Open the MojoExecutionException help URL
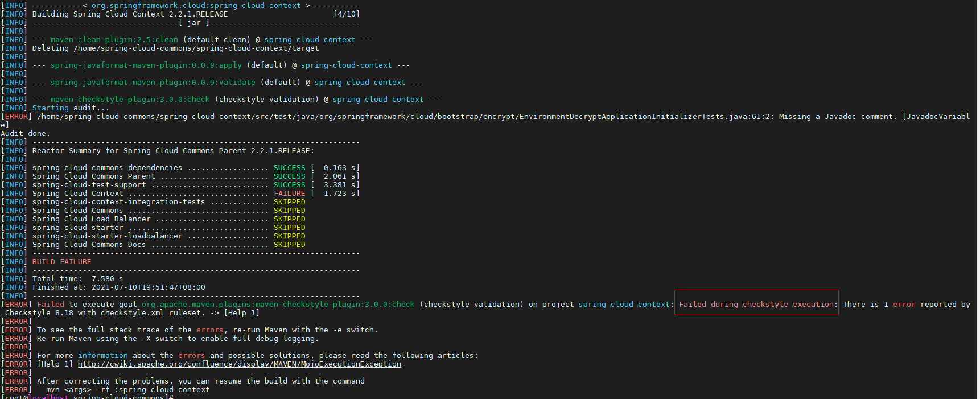The image size is (980, 399). [239, 364]
